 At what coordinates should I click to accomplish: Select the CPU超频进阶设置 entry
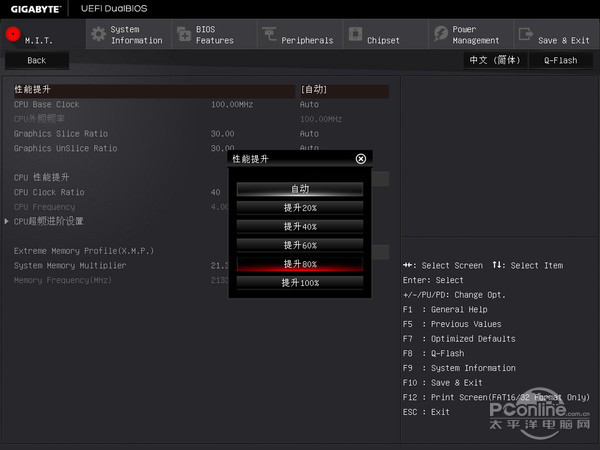pyautogui.click(x=49, y=221)
